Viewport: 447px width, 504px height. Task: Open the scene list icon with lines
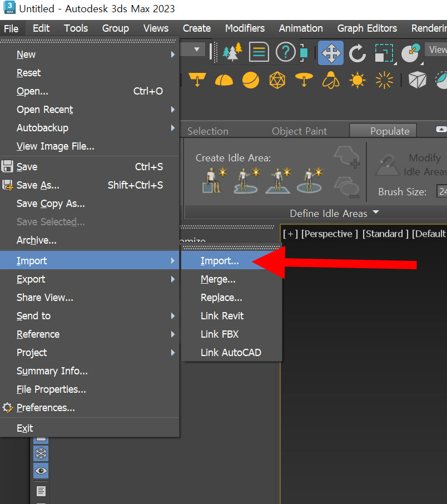[259, 52]
